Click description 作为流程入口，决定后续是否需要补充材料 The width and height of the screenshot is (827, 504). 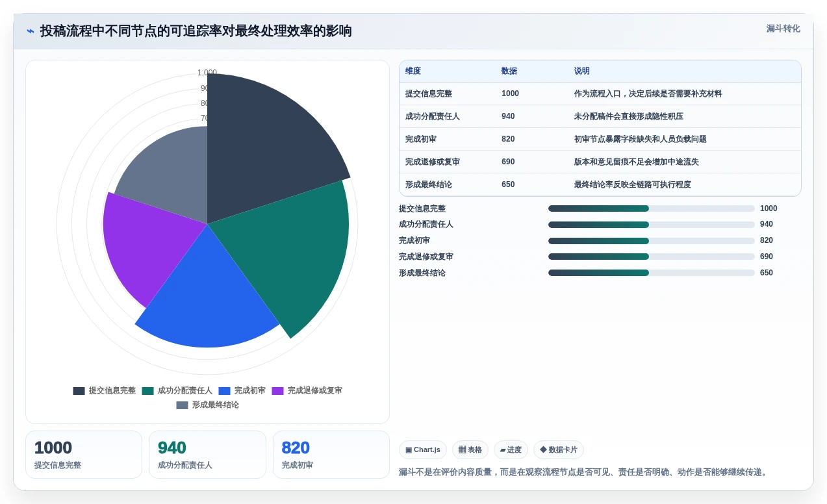point(648,94)
